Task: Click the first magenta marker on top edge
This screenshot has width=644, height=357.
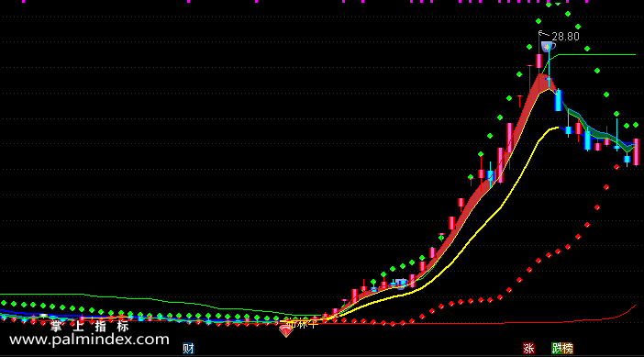Action: pos(24,1)
